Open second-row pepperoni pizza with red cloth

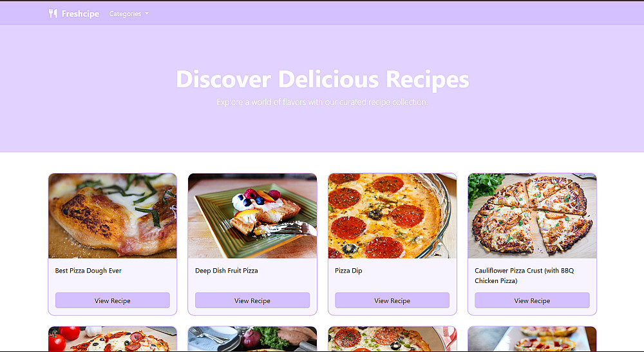point(392,339)
